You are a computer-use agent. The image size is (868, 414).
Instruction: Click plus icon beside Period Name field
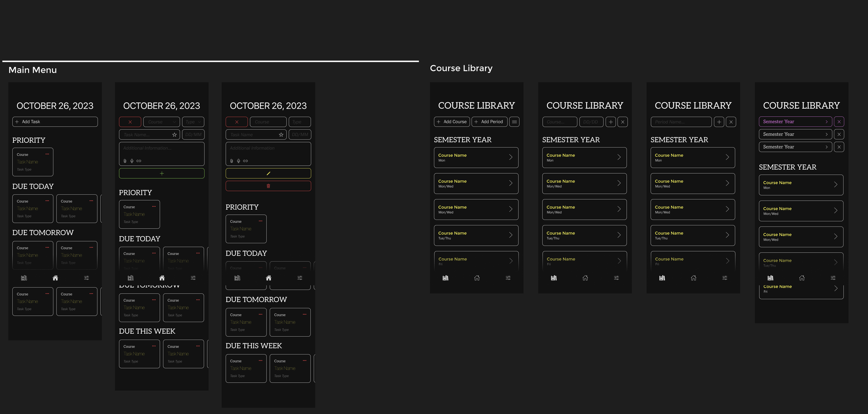coord(719,122)
